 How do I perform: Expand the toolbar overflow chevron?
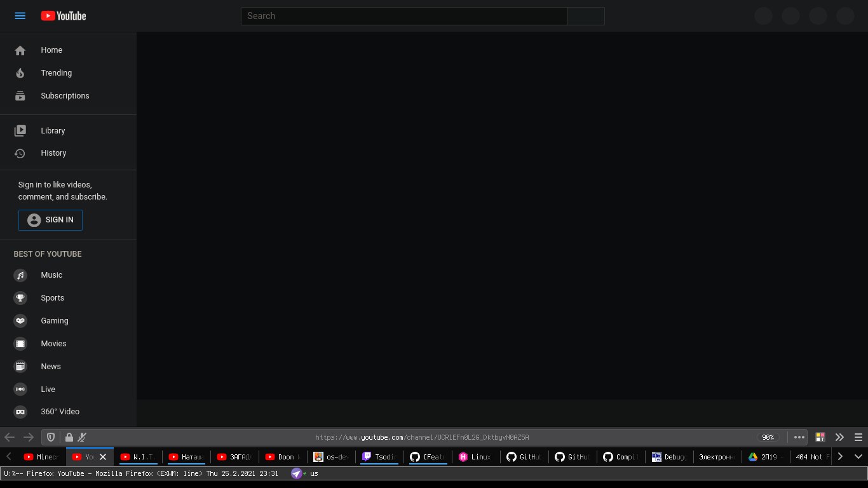click(x=839, y=437)
